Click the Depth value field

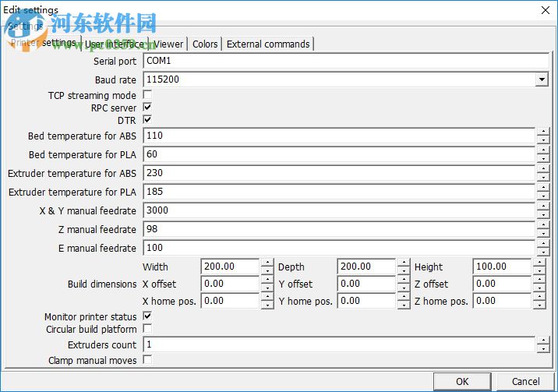point(366,267)
